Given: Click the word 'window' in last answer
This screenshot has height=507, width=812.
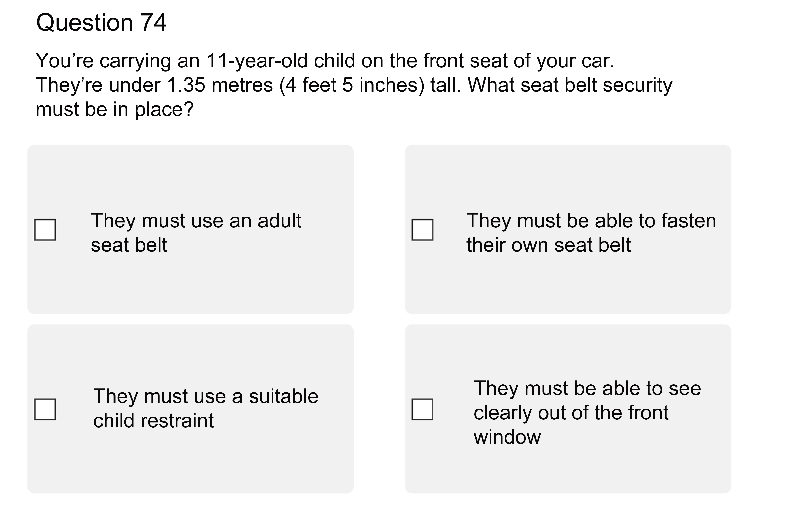Looking at the screenshot, I should pos(507,437).
